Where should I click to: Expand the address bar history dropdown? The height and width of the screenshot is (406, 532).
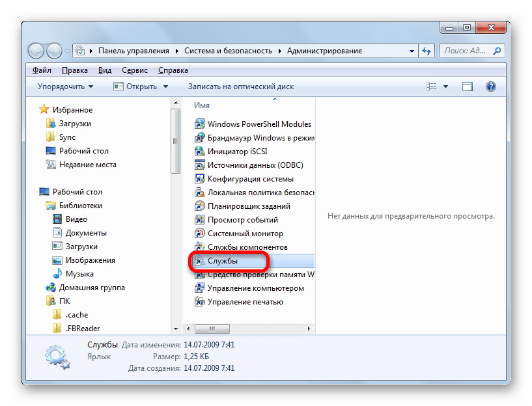[x=412, y=51]
